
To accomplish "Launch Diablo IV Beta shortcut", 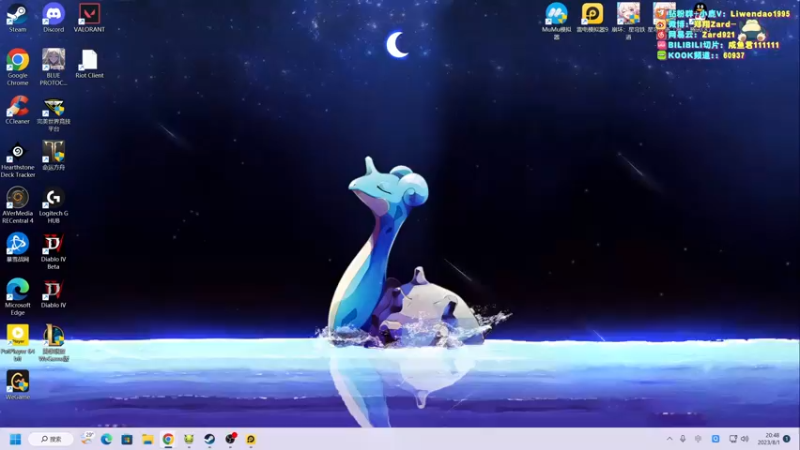I will [x=54, y=251].
